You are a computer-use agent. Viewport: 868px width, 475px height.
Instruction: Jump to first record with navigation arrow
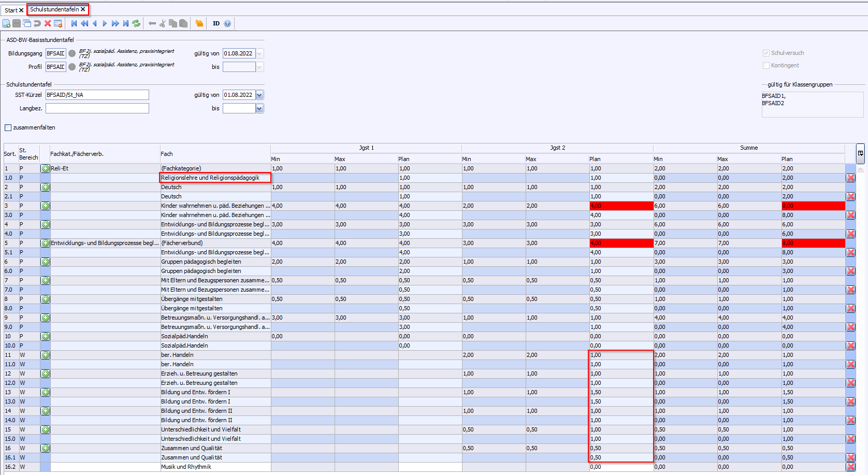pos(74,23)
